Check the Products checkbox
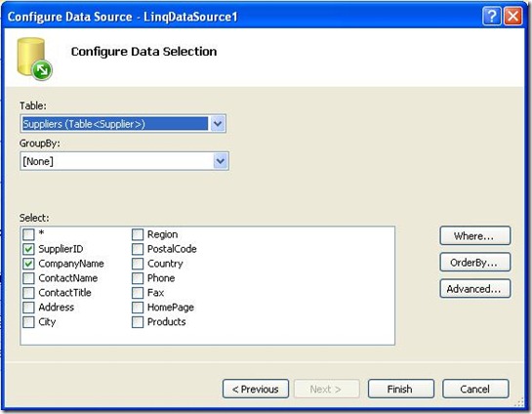The height and width of the screenshot is (414, 532). pos(138,322)
